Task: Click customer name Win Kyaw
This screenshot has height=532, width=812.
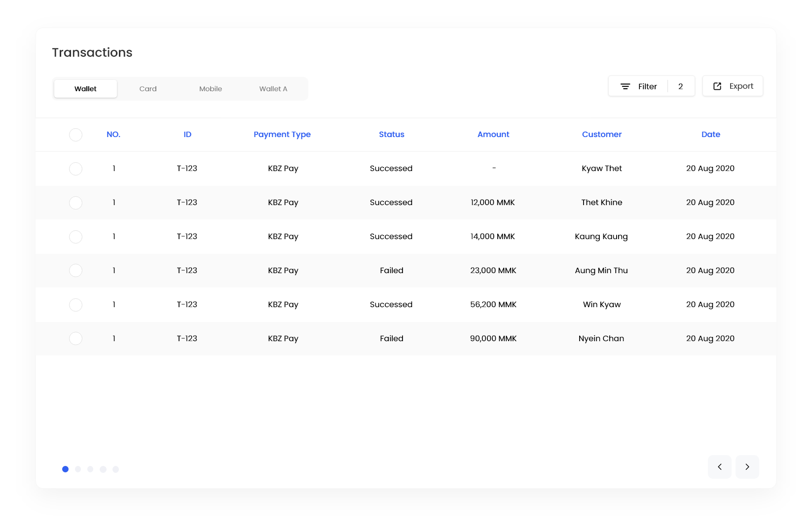Action: pyautogui.click(x=602, y=304)
